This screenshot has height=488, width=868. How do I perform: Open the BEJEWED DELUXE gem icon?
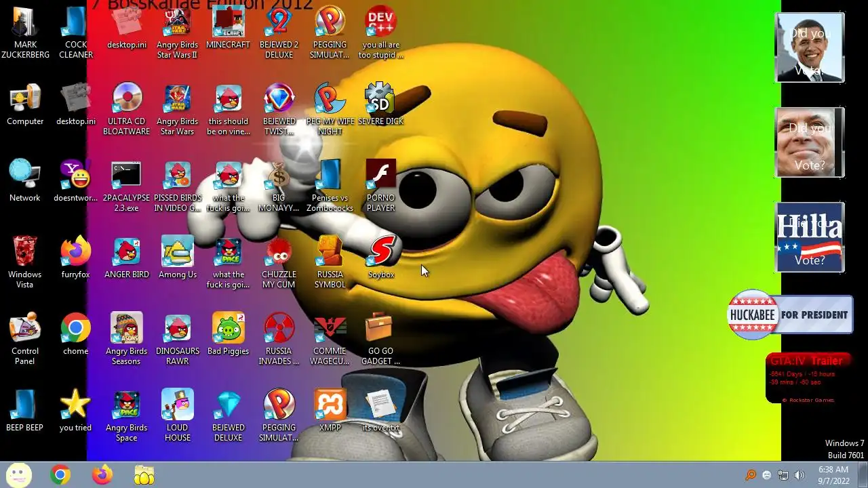229,415
